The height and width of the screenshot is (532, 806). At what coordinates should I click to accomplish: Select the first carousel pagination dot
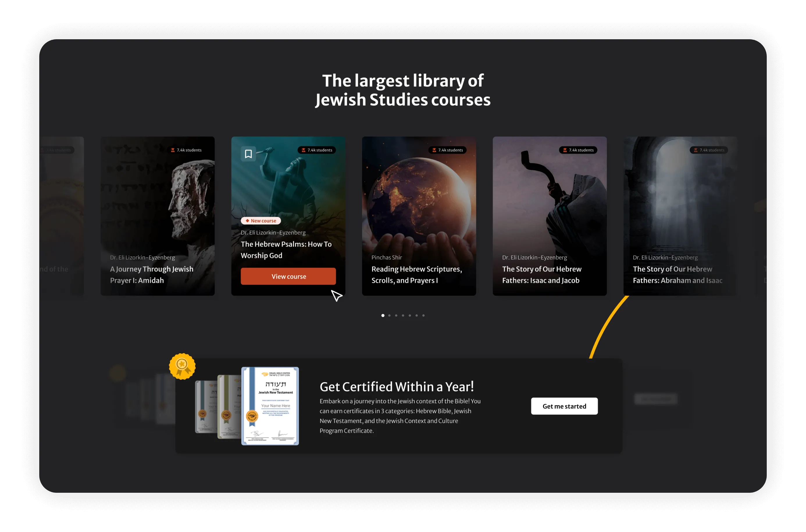pyautogui.click(x=383, y=315)
